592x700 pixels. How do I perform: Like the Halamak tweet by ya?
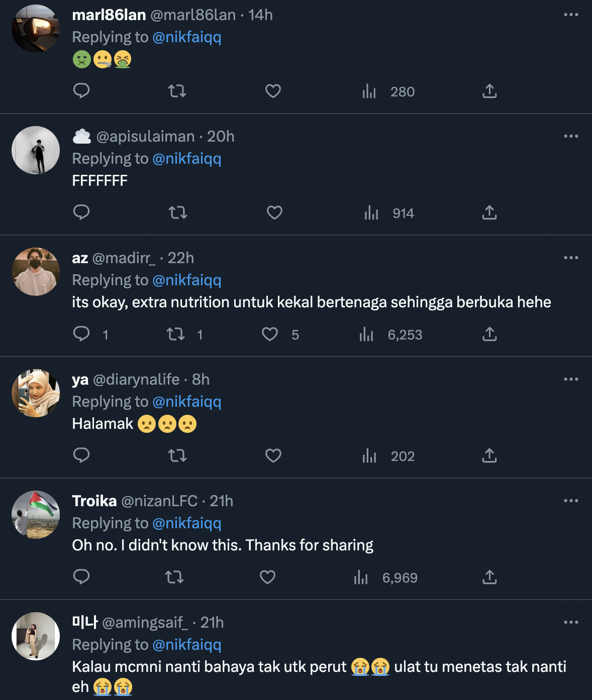pyautogui.click(x=273, y=455)
